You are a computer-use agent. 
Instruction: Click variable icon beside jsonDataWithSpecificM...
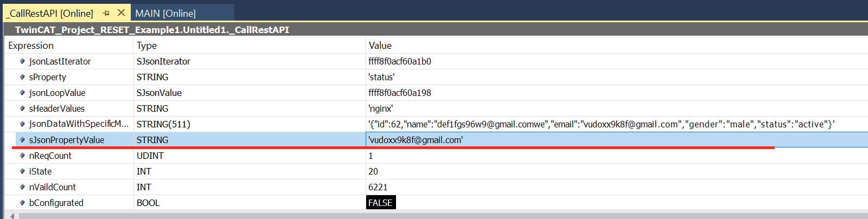22,124
